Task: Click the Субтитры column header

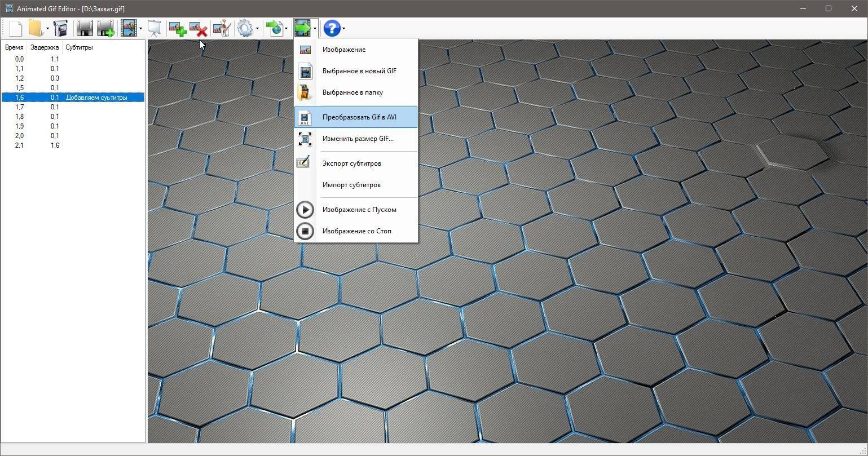Action: 79,47
